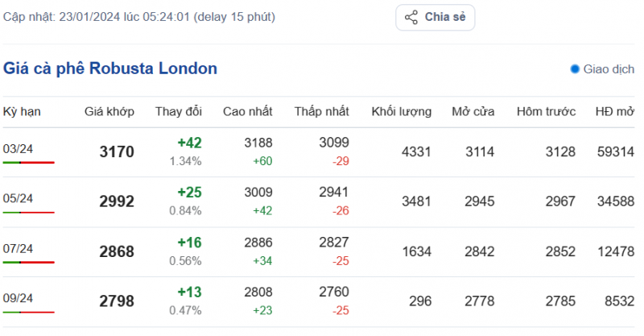Click the Khối lượng column header

pos(401,111)
